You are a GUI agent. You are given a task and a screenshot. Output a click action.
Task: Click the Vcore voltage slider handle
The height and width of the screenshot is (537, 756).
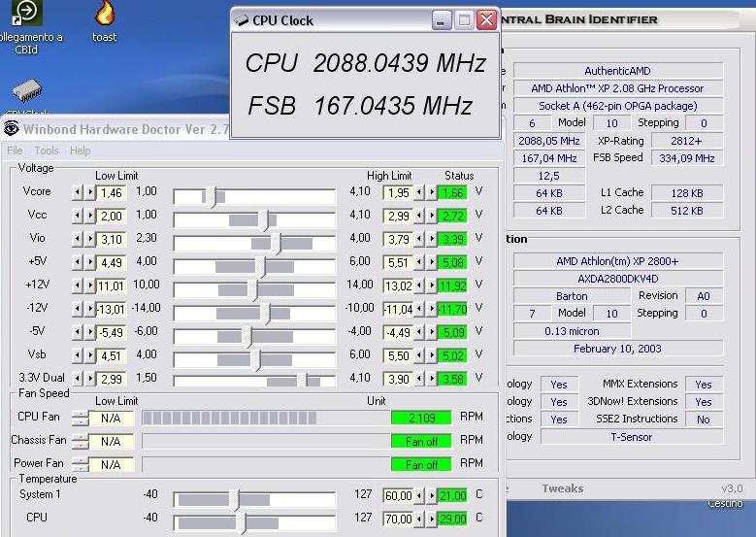pos(212,197)
